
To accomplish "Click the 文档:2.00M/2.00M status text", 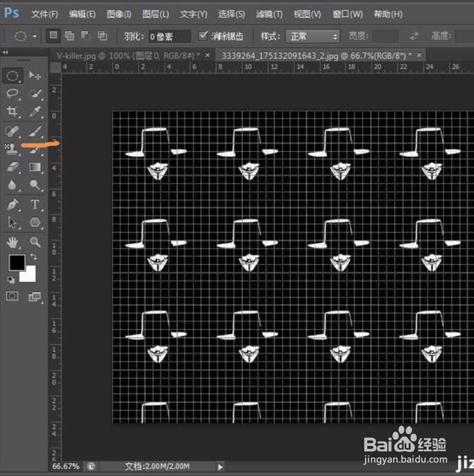I will pos(157,466).
